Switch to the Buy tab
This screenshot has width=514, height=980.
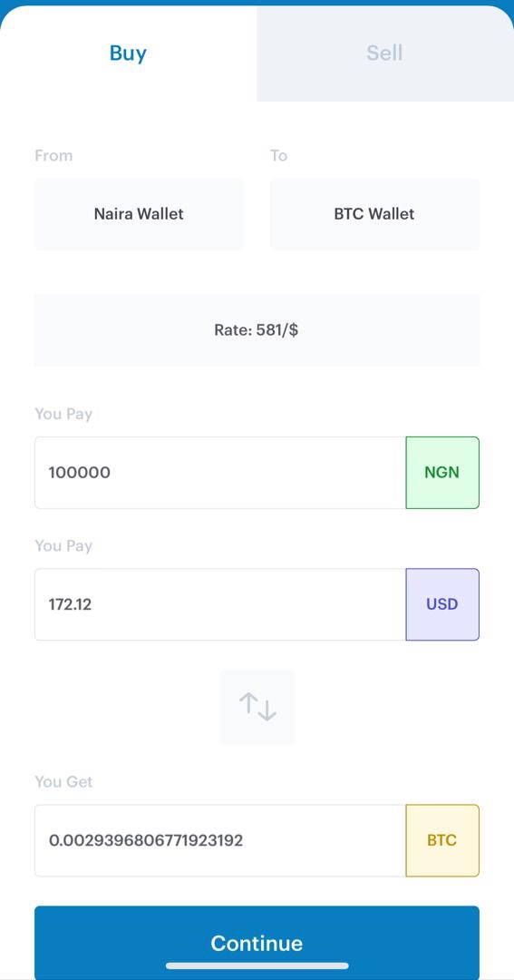128,54
